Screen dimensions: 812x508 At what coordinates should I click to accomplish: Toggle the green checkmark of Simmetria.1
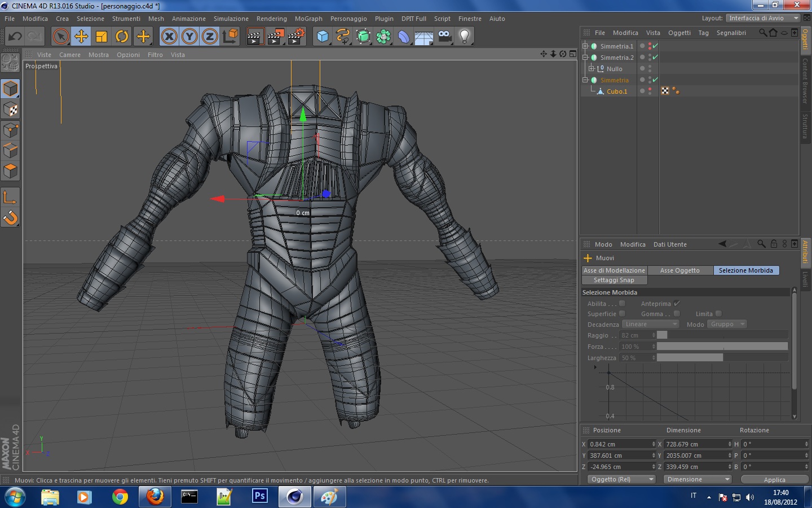coord(655,46)
